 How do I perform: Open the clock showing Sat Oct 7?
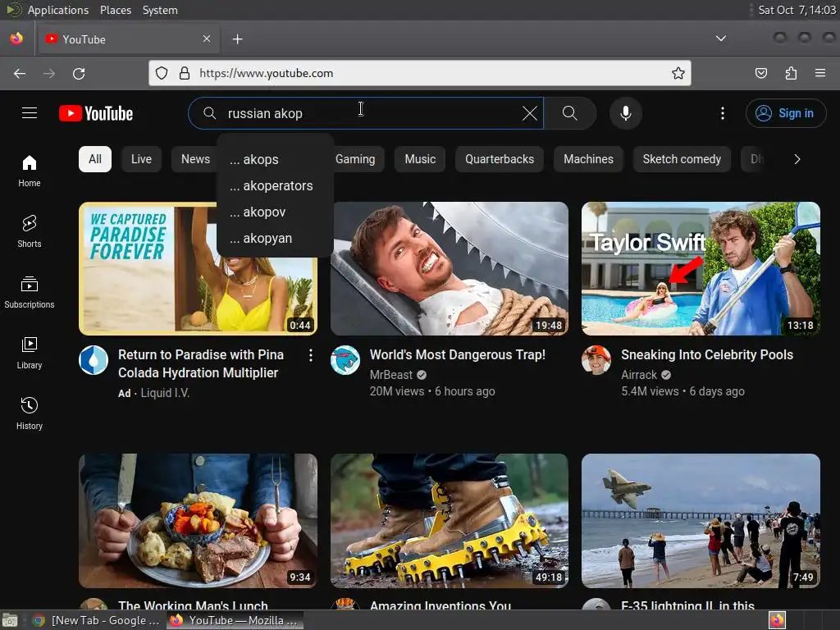click(x=797, y=10)
